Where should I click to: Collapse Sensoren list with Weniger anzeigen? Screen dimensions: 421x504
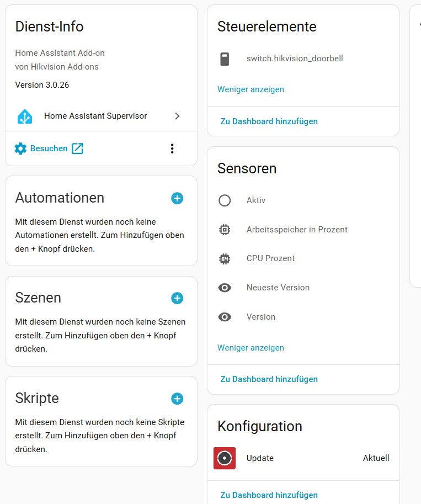coord(251,348)
